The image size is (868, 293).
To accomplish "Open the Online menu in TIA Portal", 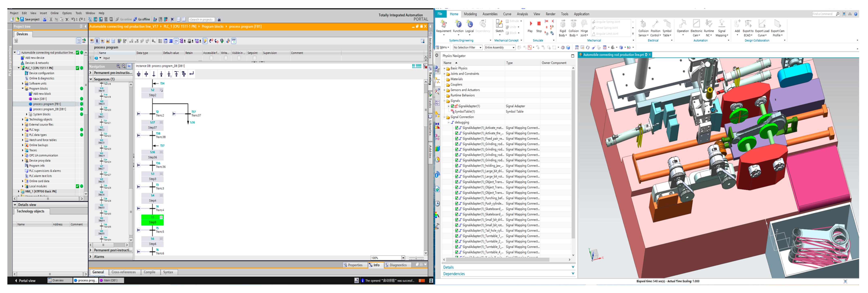I will 54,13.
